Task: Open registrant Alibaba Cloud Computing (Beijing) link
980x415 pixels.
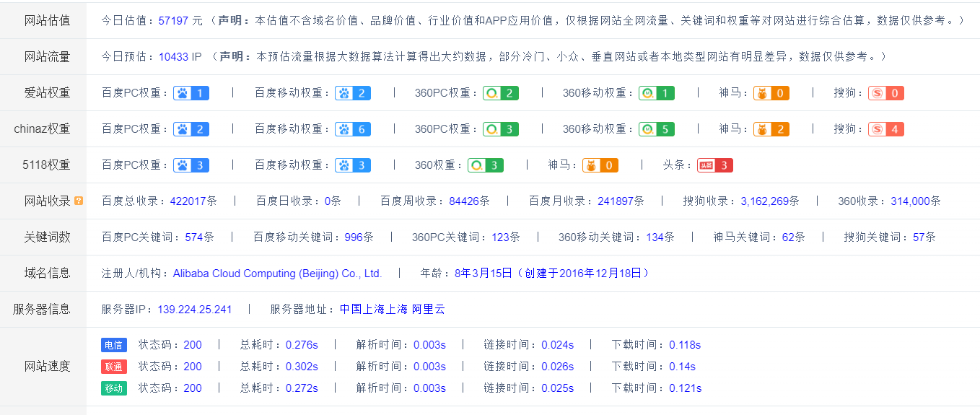Action: pos(277,274)
